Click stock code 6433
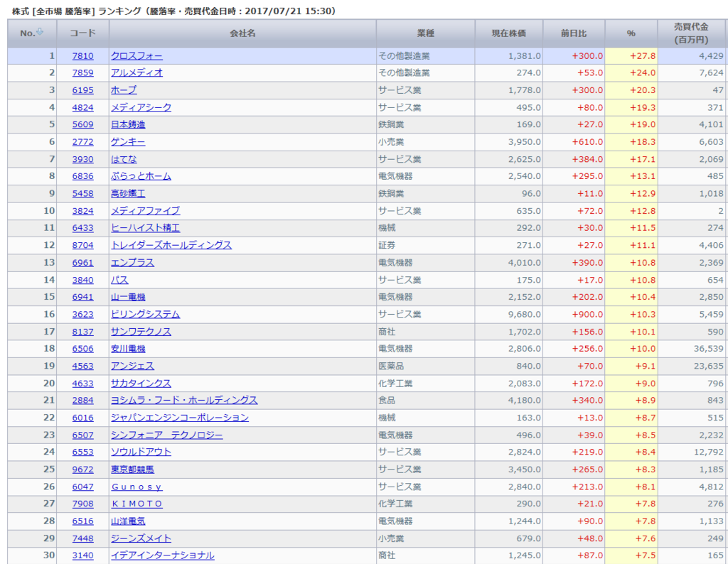 (x=82, y=228)
